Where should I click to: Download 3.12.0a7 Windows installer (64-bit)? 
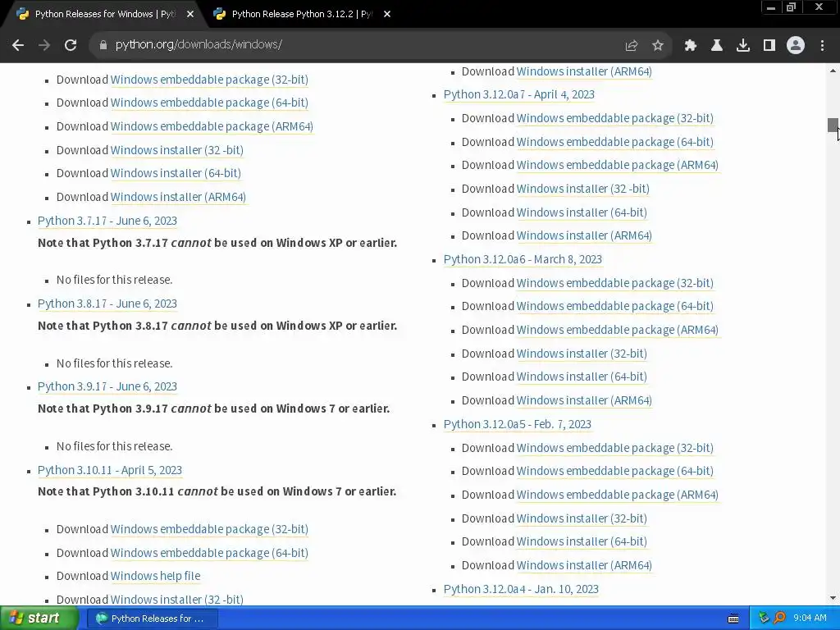[x=582, y=212]
